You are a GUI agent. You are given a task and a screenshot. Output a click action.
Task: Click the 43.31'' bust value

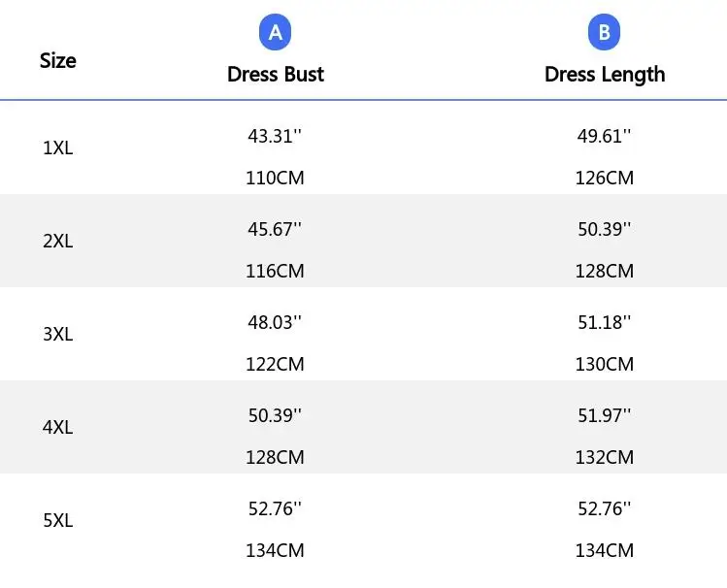click(x=275, y=137)
